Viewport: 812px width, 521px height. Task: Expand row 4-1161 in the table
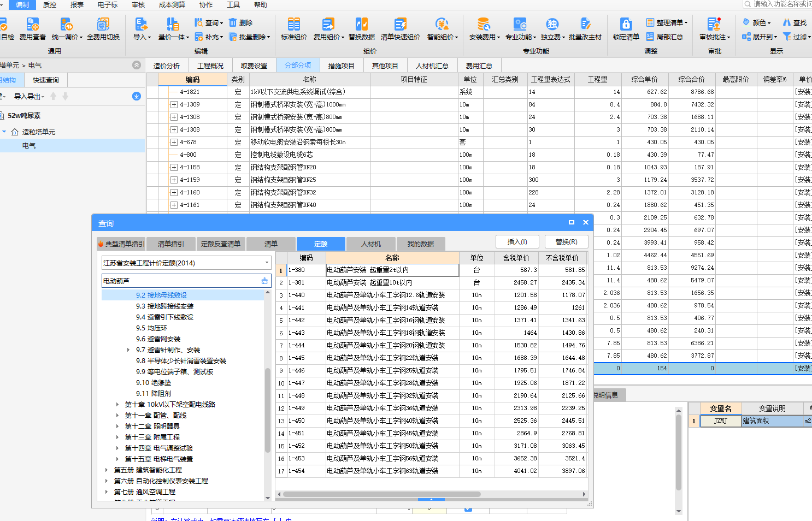coord(174,205)
